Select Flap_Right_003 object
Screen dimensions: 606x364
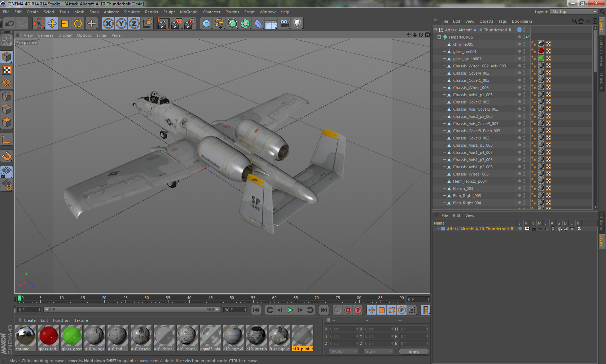(467, 196)
